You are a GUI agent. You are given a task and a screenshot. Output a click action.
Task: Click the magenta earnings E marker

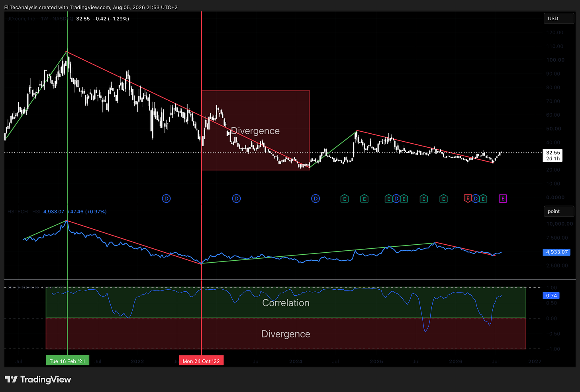tap(503, 198)
